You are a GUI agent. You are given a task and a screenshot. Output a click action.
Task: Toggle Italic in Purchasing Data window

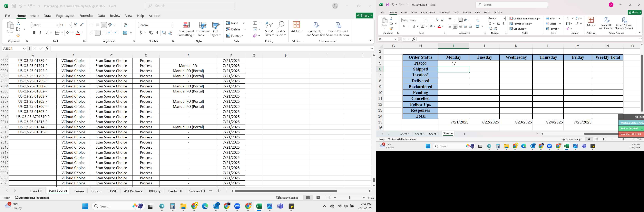(x=40, y=33)
